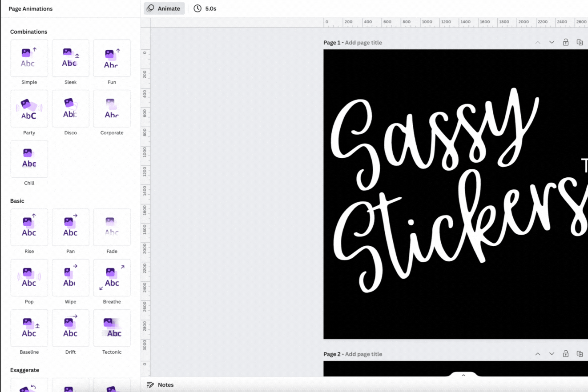Screen dimensions: 588x392
Task: Select the Tectonic animation
Action: coord(112,328)
